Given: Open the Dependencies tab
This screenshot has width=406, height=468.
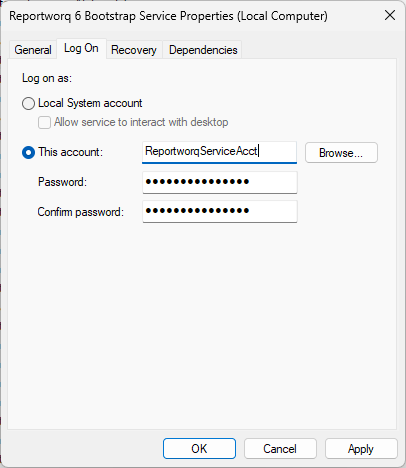Looking at the screenshot, I should [x=203, y=50].
